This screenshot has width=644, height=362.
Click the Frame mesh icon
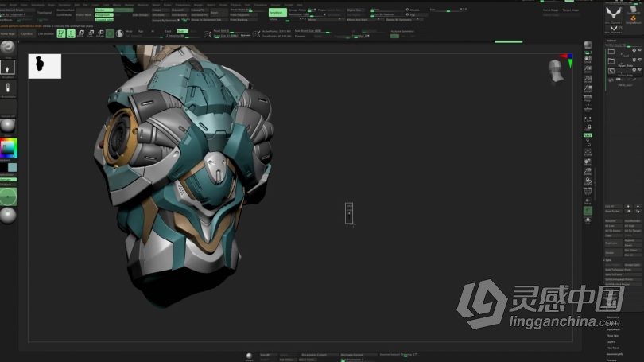[x=588, y=152]
